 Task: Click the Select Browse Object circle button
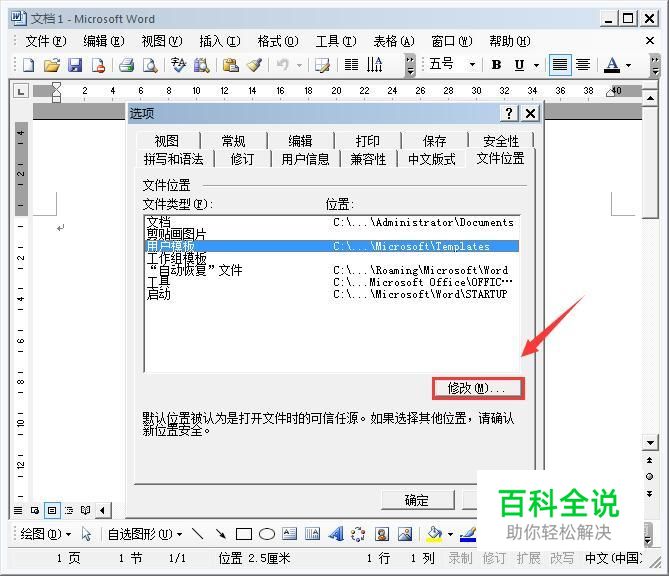pos(649,477)
